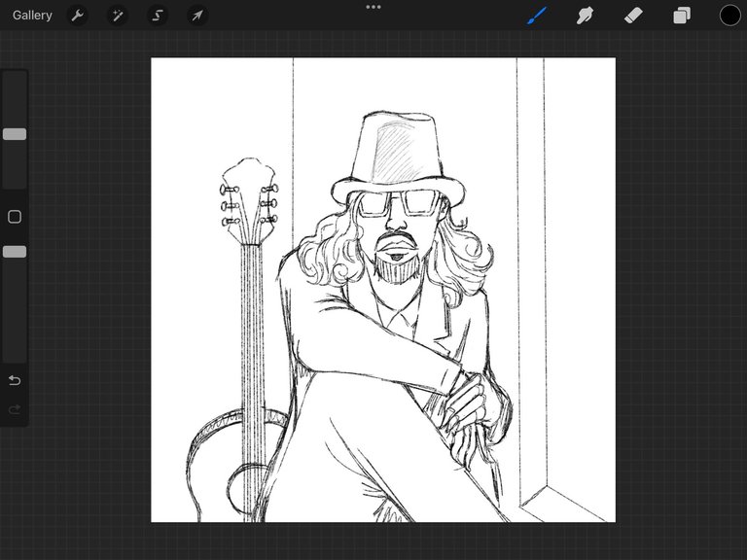747x560 pixels.
Task: Redo the last undone action
Action: pyautogui.click(x=15, y=409)
